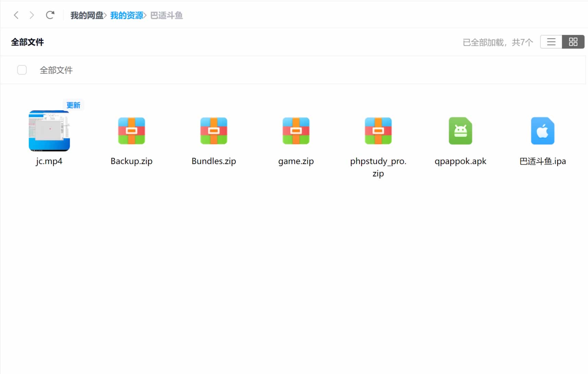The image size is (588, 374).
Task: Select the qpappok.apk Android icon
Action: click(461, 131)
